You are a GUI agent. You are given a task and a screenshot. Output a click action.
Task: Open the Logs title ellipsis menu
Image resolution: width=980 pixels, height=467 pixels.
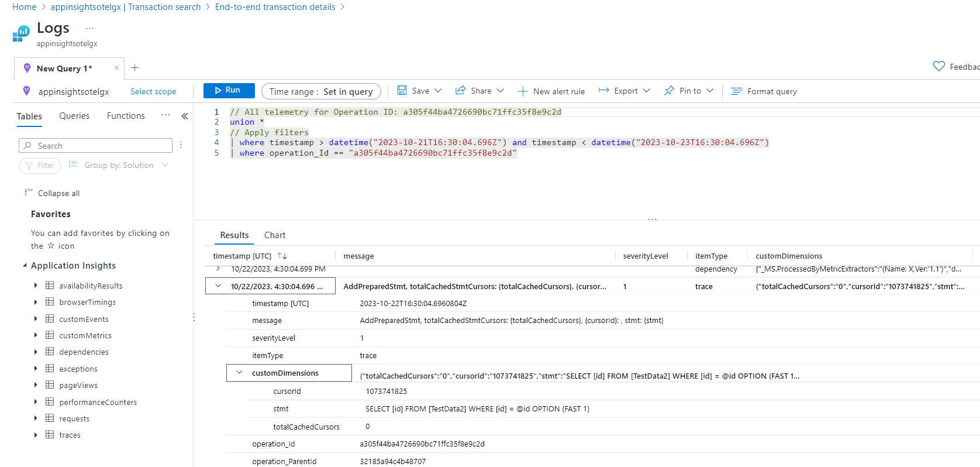tap(89, 28)
